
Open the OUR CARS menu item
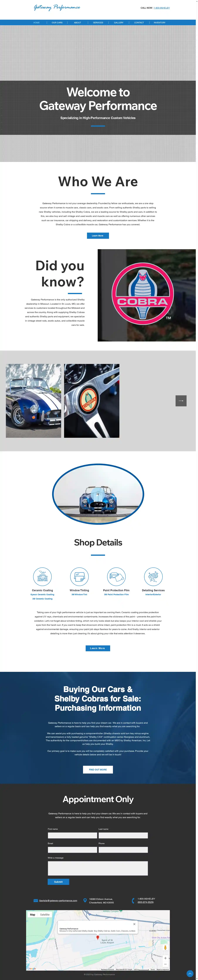(x=57, y=22)
